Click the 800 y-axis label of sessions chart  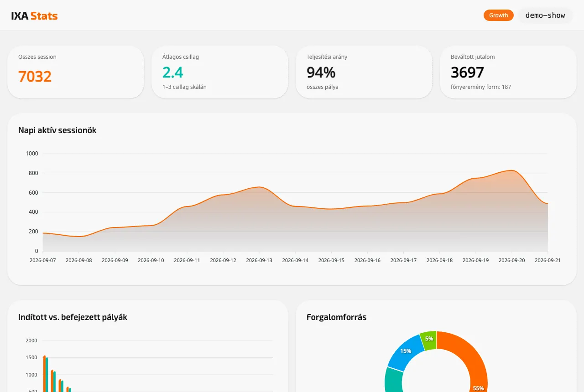[x=33, y=173]
